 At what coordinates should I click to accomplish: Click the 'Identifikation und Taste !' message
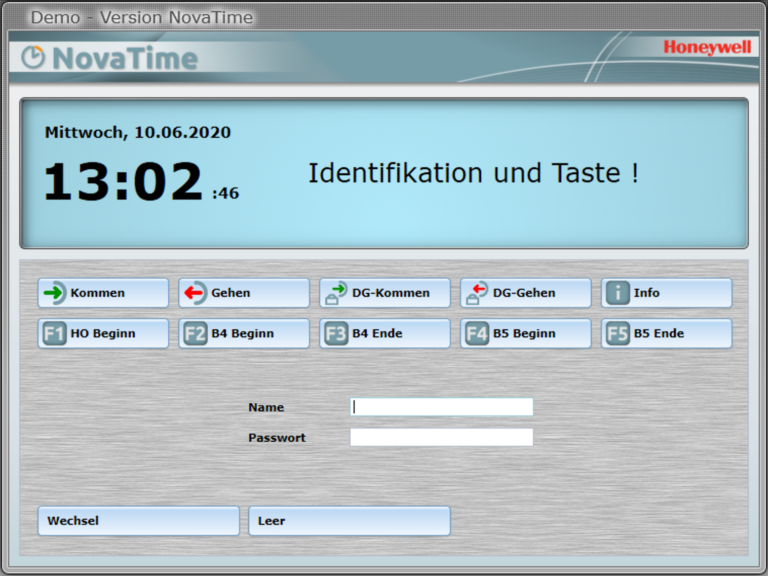pos(474,173)
